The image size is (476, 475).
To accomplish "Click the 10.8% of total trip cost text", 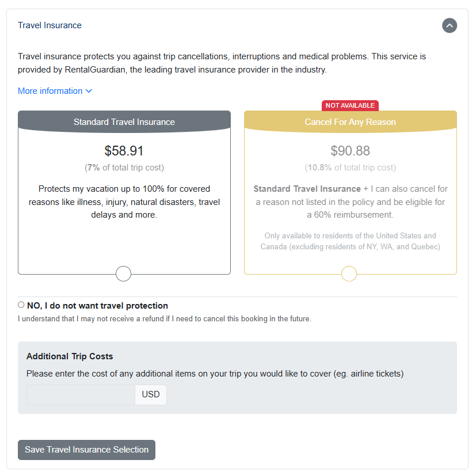I will [x=350, y=168].
